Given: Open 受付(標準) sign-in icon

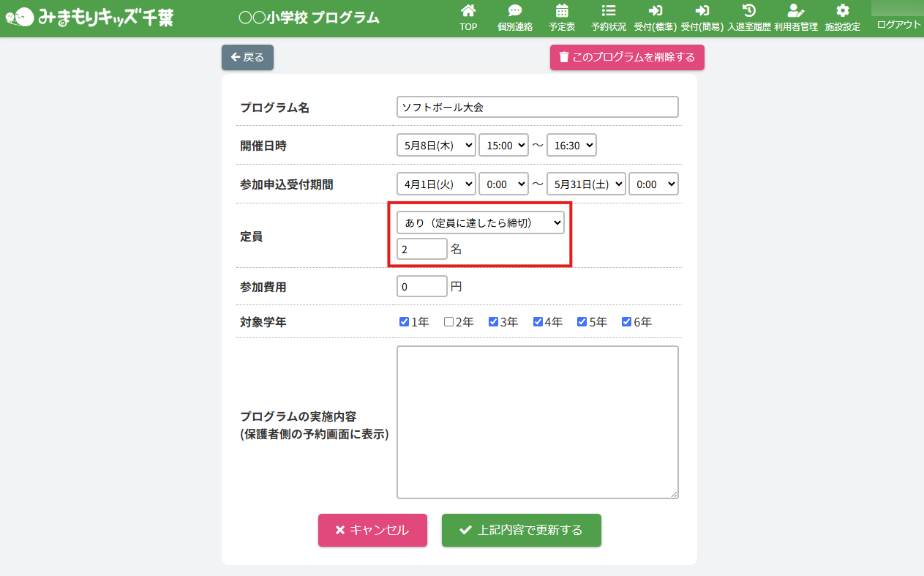Looking at the screenshot, I should coord(655,11).
